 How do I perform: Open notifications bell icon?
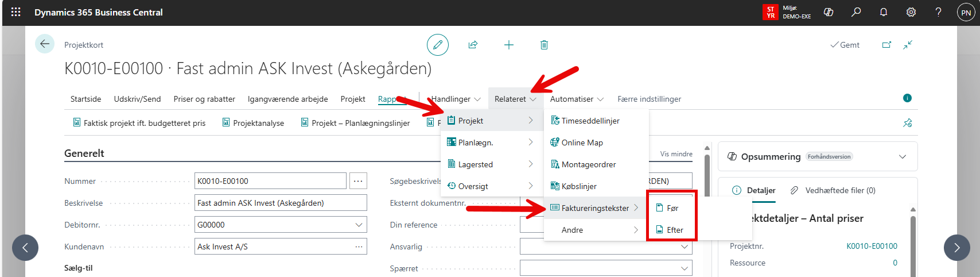point(884,12)
